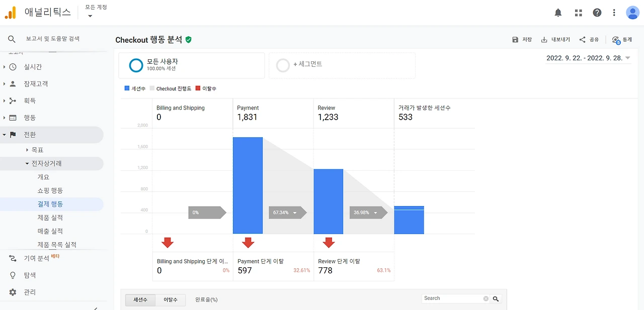Image resolution: width=644 pixels, height=310 pixels.
Task: Open the 모든 계정 account selector
Action: (x=96, y=11)
